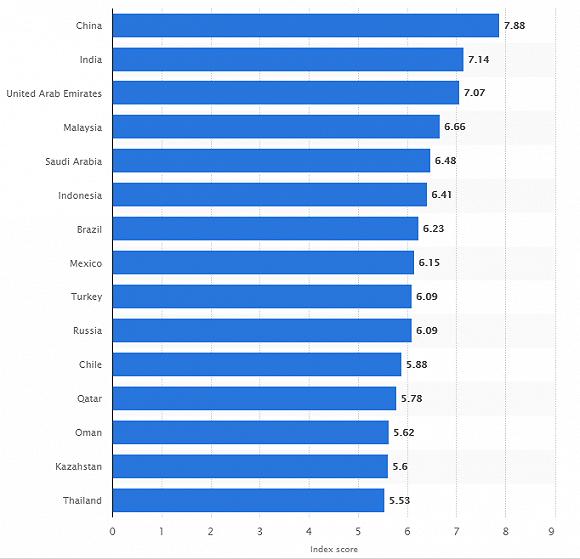Click the Chile bar

click(x=257, y=364)
